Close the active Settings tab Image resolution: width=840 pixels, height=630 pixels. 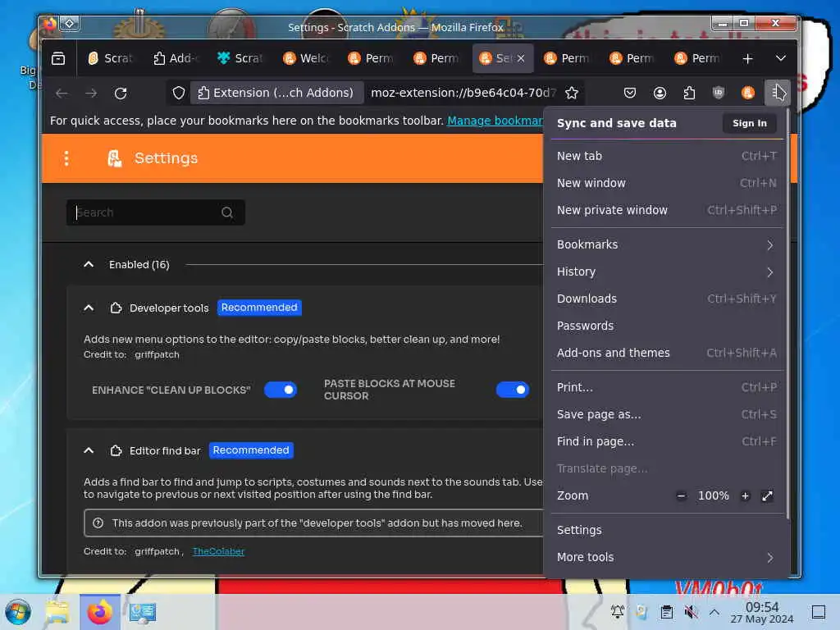click(521, 58)
